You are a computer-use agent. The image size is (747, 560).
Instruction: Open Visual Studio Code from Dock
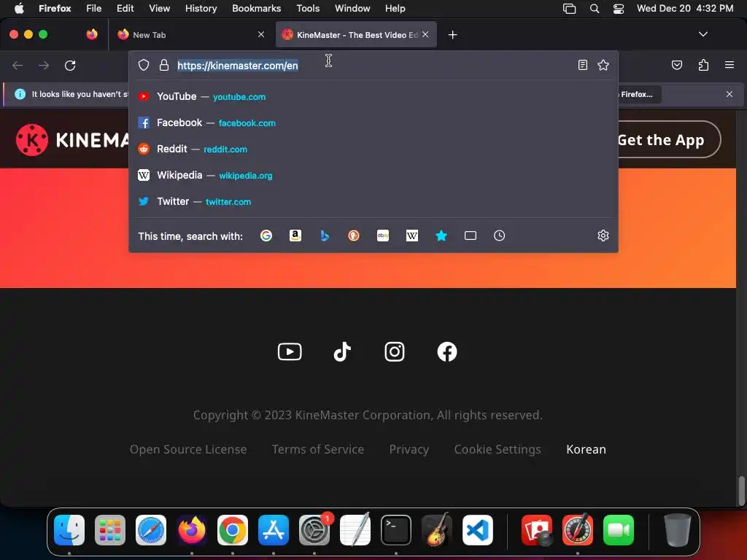tap(477, 530)
